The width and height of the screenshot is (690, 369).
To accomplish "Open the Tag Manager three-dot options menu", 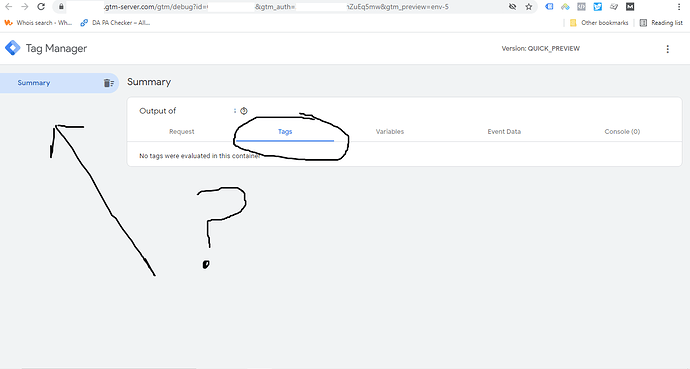I will click(668, 49).
